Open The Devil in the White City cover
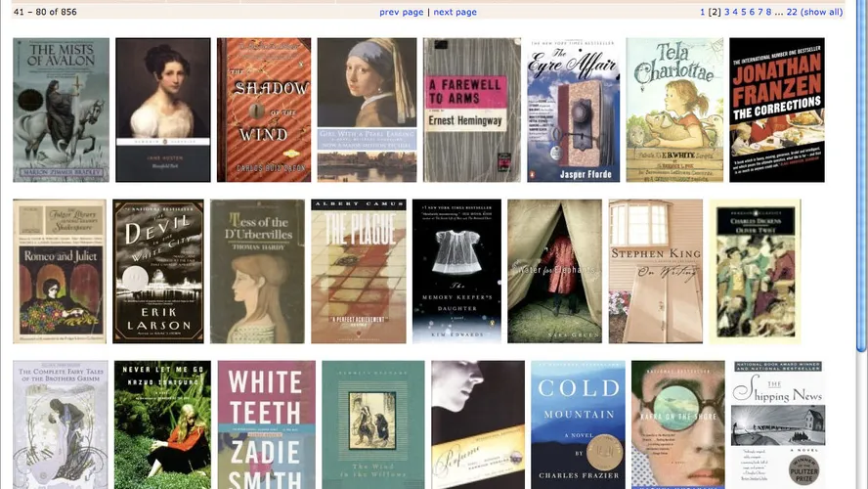Viewport: 868px width, 489px height. coord(157,271)
